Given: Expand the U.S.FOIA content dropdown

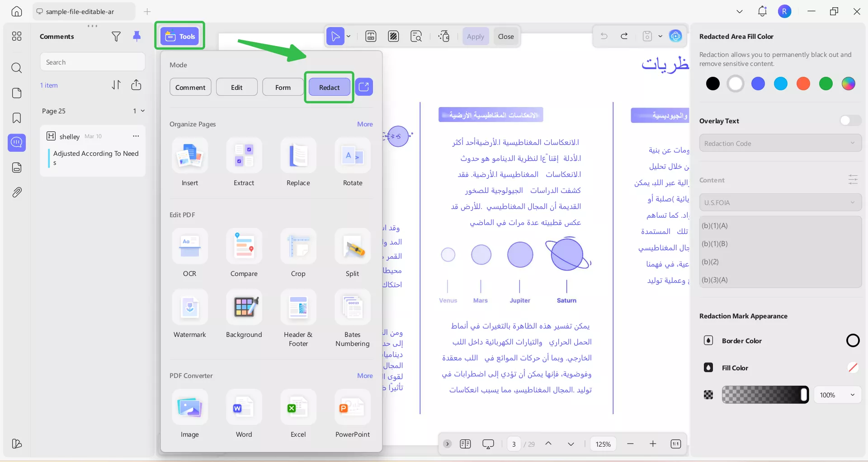Looking at the screenshot, I should (780, 202).
